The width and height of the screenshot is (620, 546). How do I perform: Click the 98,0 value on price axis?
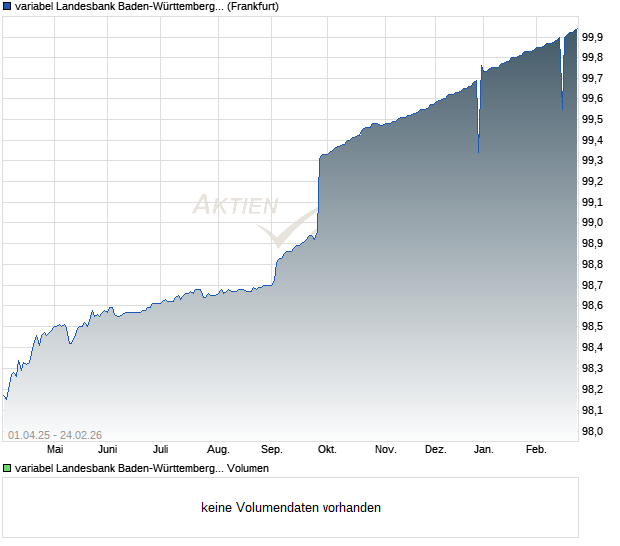click(592, 431)
